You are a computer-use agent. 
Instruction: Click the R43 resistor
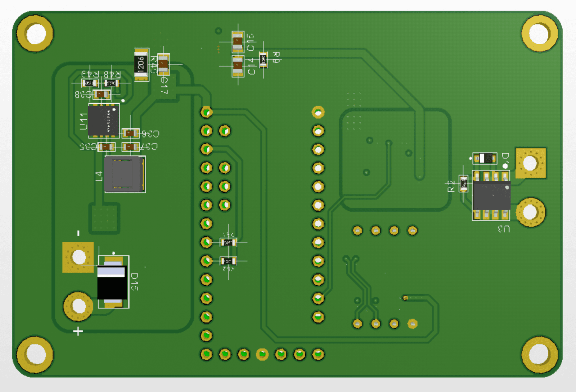point(90,83)
